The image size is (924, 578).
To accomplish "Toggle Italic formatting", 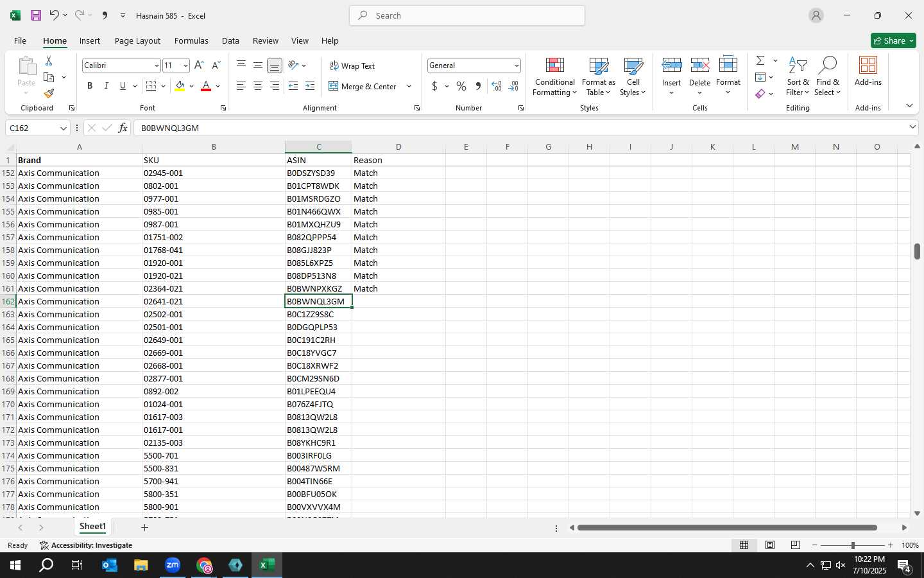I will (x=106, y=86).
